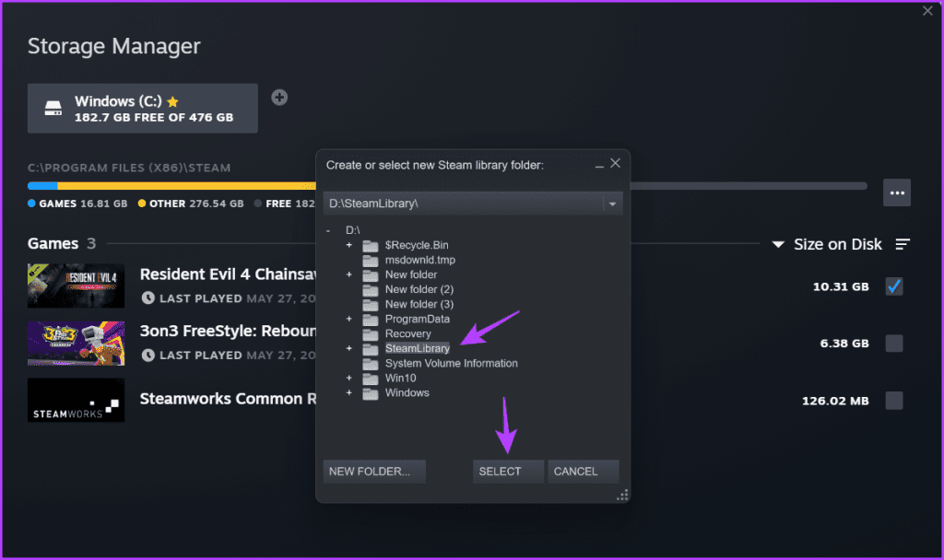Viewport: 944px width, 560px height.
Task: Expand the $Recycle.Bin folder
Action: point(349,245)
